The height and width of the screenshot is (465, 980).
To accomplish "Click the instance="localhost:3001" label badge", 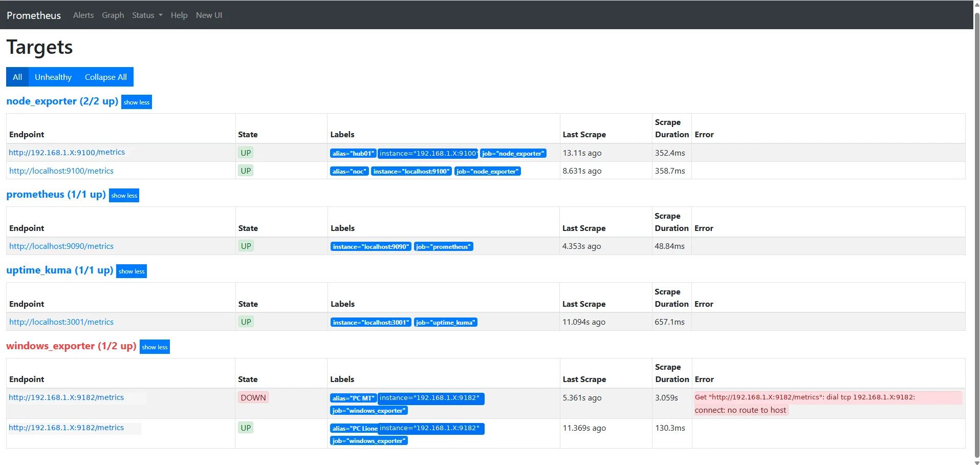I will tap(371, 322).
